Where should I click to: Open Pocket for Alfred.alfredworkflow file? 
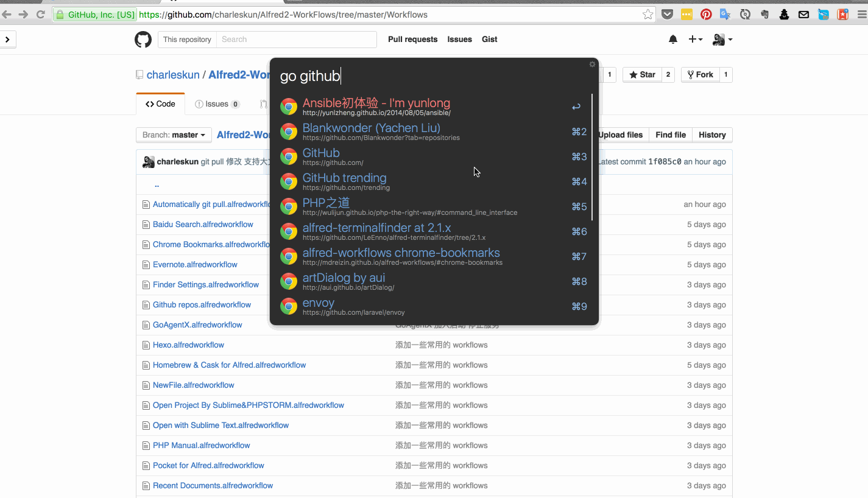[x=208, y=466]
